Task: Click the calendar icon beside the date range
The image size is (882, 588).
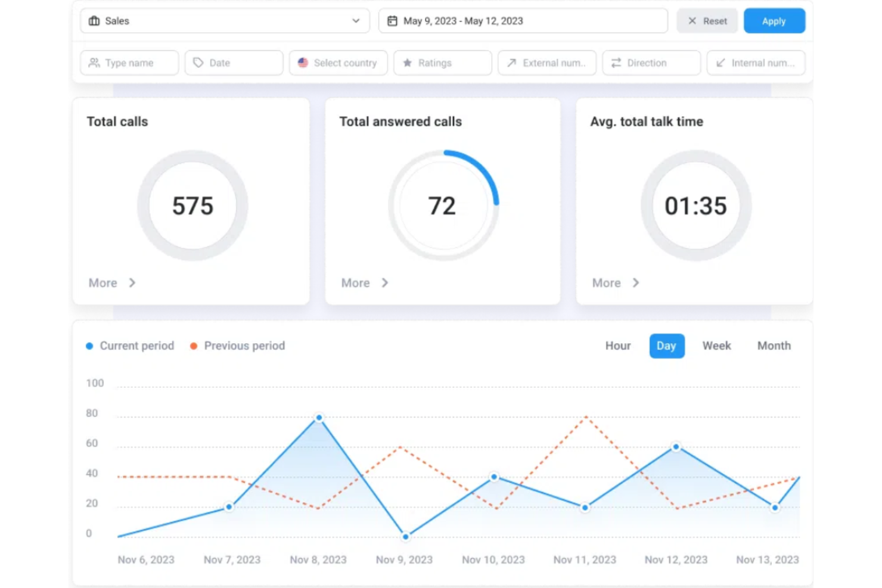Action: pos(392,20)
